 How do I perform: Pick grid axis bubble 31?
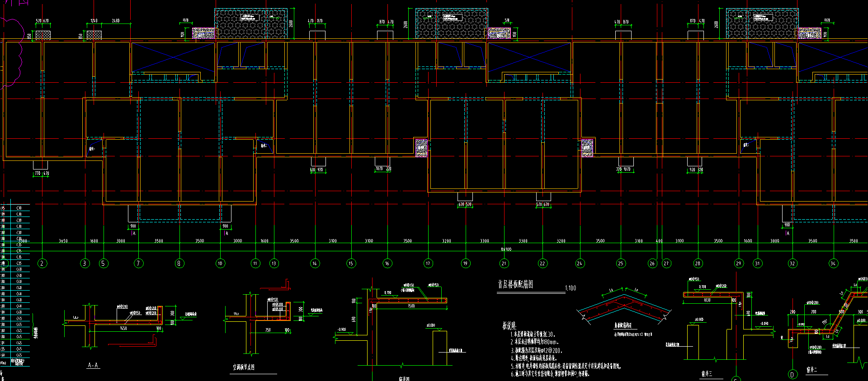758,263
